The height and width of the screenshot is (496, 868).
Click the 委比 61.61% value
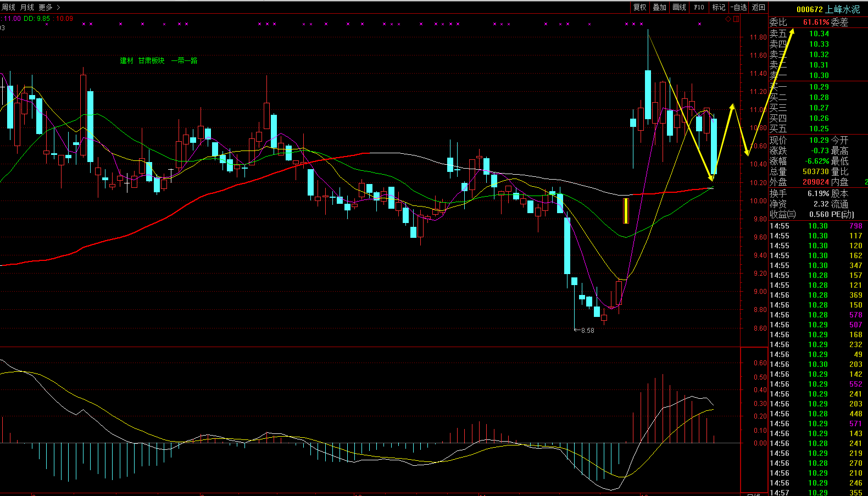click(x=816, y=23)
